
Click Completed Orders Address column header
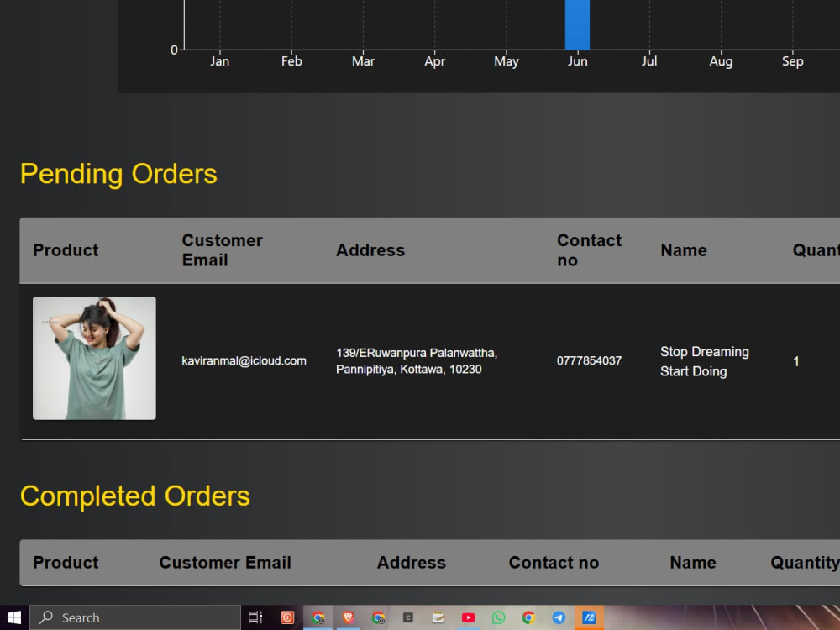tap(412, 563)
